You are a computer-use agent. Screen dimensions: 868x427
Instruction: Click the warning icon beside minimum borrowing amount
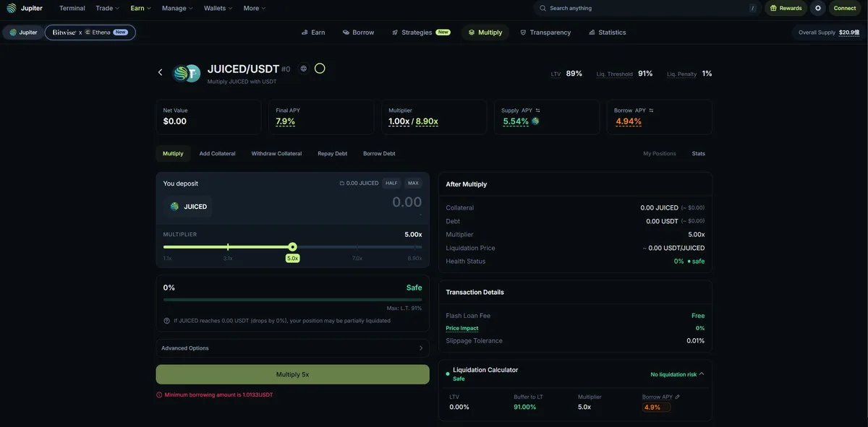click(x=159, y=395)
